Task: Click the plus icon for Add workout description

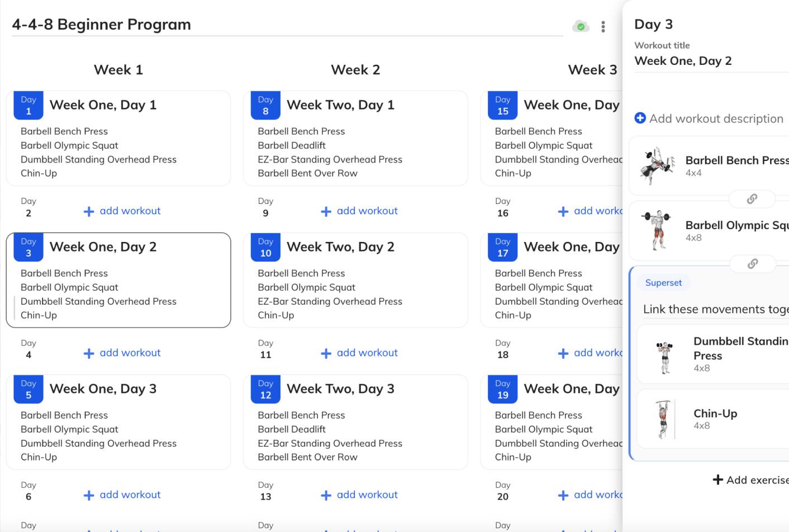Action: 640,118
